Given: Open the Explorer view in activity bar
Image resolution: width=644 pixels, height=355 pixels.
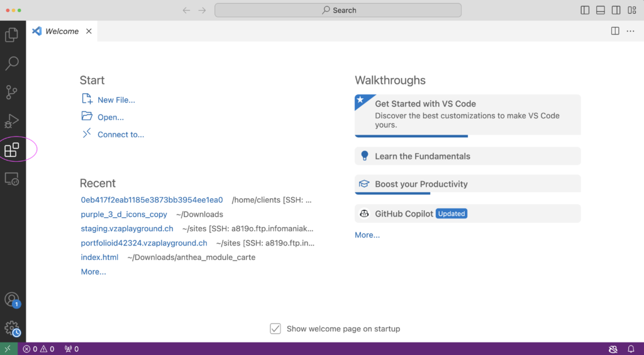Looking at the screenshot, I should (11, 35).
